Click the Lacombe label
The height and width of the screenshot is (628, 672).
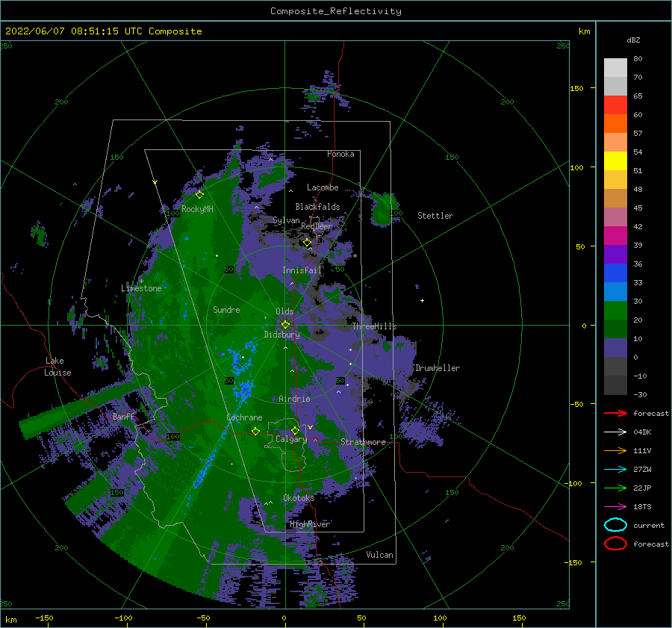(323, 187)
